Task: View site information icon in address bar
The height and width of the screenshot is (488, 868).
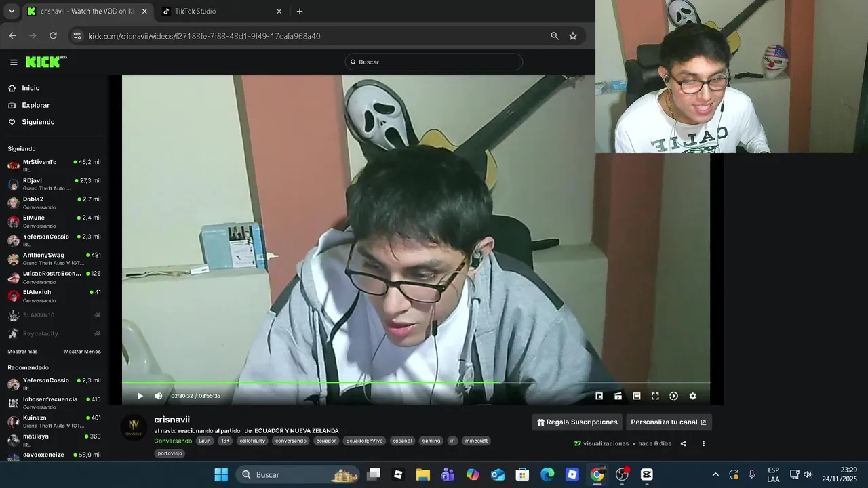Action: [77, 36]
